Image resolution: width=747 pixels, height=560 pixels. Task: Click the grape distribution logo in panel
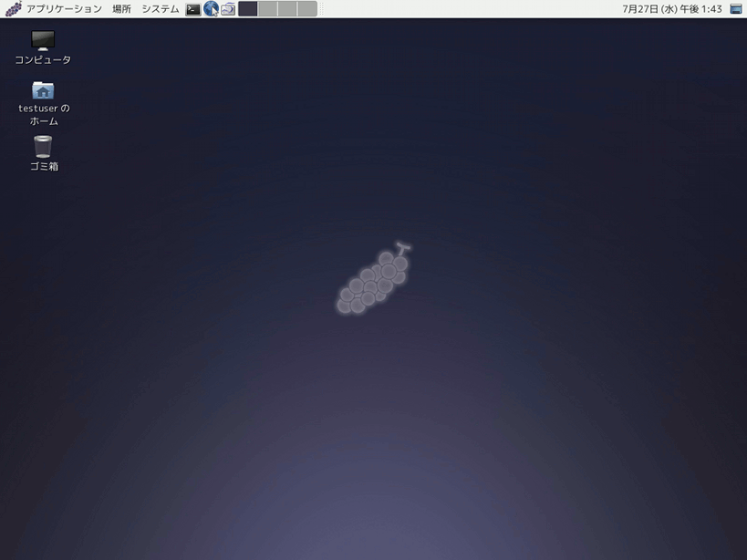tap(14, 8)
